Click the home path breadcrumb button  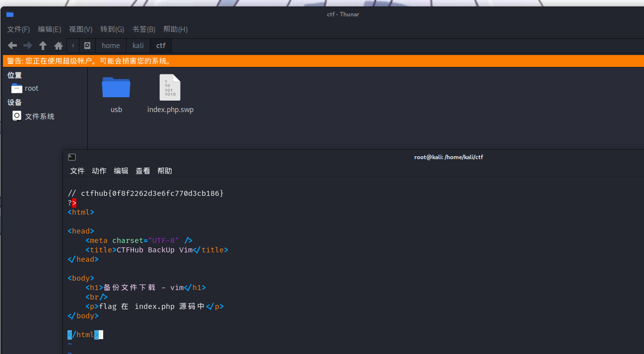coord(111,46)
